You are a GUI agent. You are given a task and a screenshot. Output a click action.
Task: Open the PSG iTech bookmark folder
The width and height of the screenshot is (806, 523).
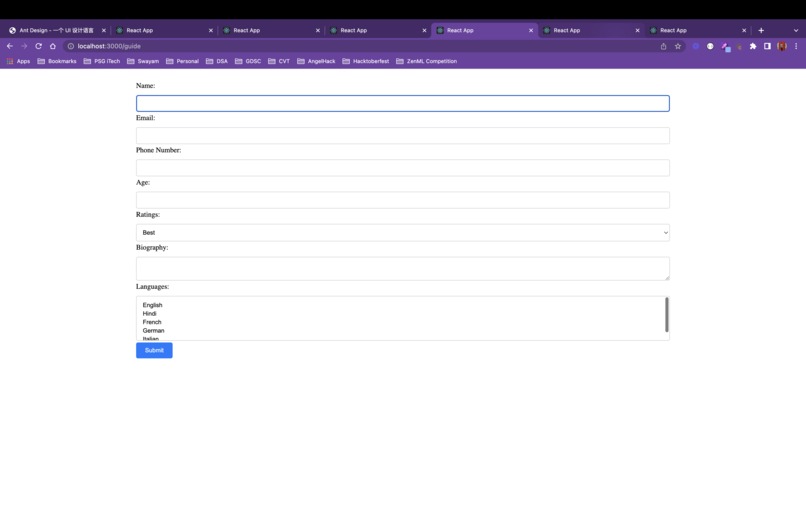click(x=102, y=61)
